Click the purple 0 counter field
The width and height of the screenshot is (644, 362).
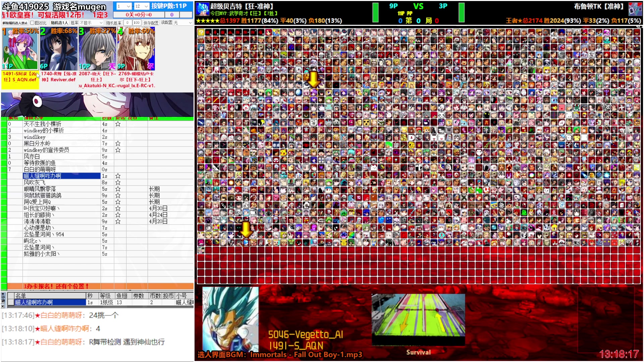pyautogui.click(x=172, y=15)
